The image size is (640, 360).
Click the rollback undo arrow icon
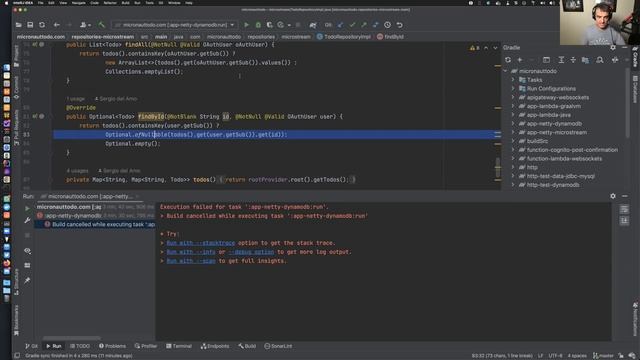coord(400,25)
